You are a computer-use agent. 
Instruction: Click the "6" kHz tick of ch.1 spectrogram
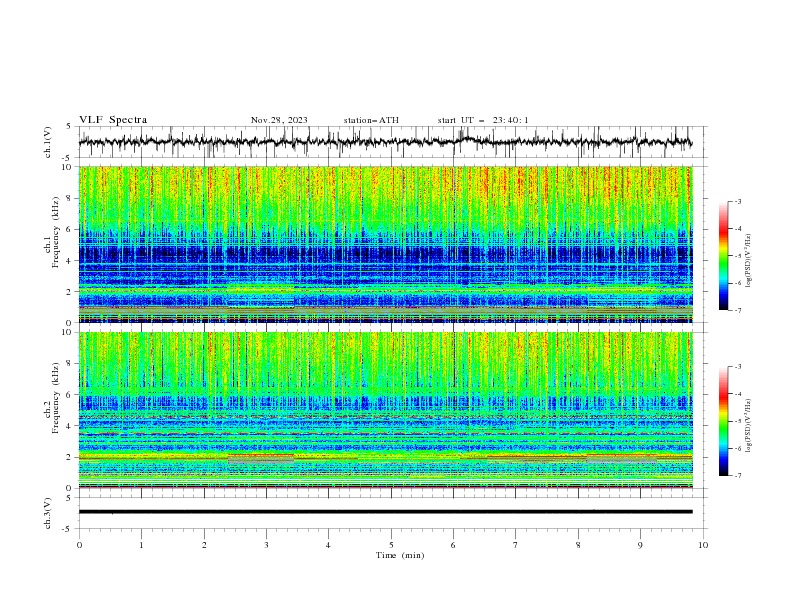70,230
